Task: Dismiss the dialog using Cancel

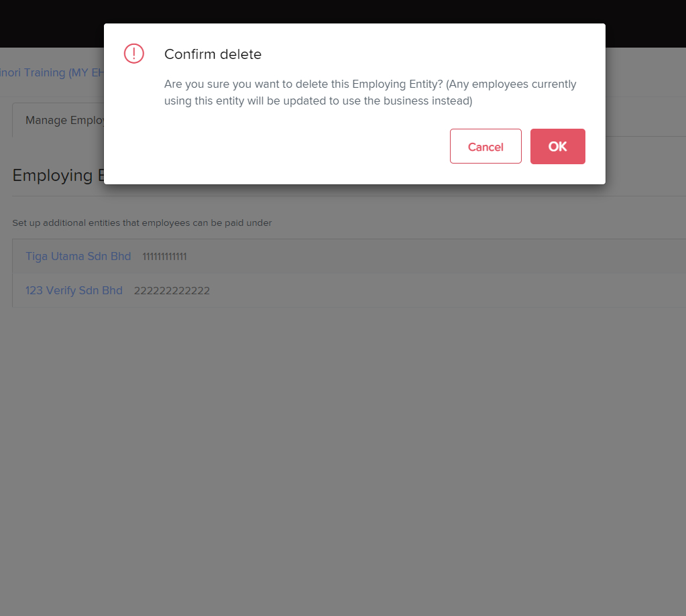Action: pyautogui.click(x=485, y=146)
